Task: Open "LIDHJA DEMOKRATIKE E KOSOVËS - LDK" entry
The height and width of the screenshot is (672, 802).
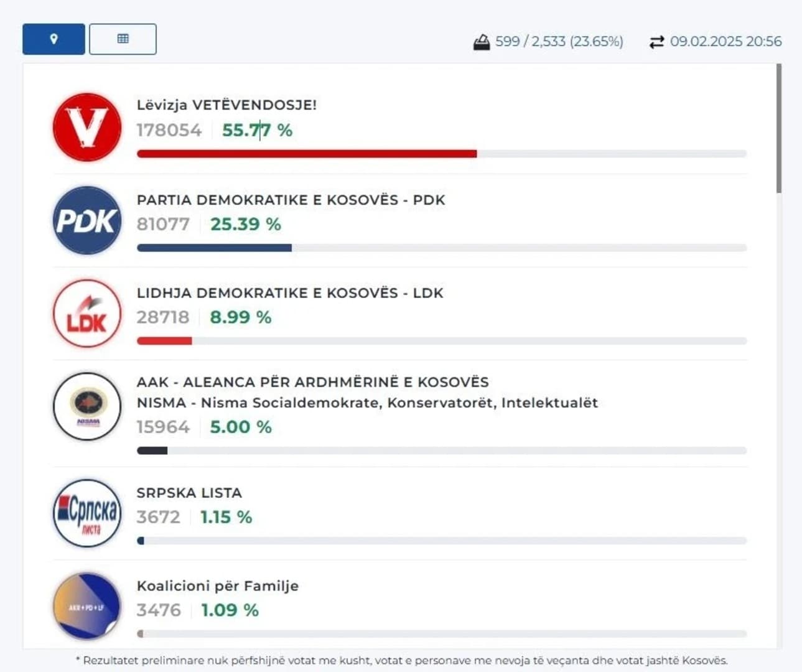Action: [289, 292]
